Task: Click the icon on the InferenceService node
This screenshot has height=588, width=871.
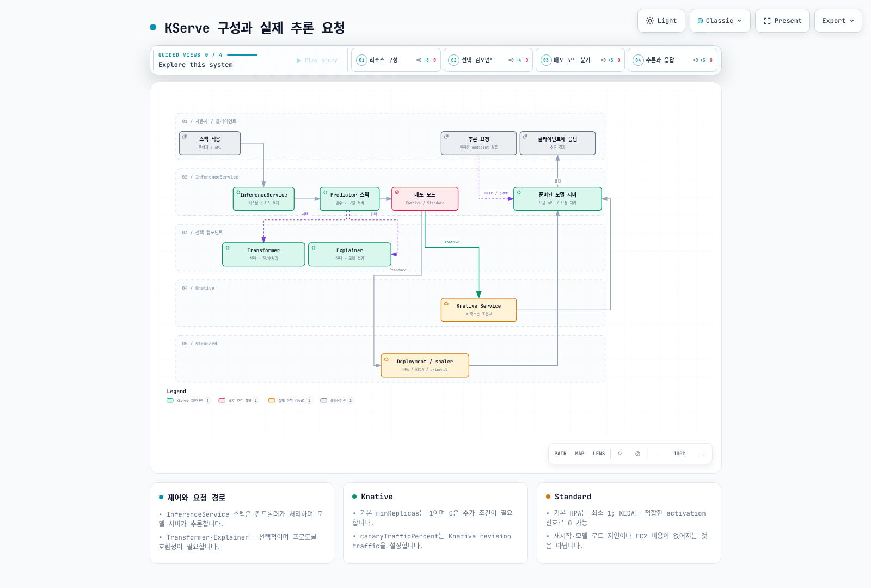Action: (x=238, y=193)
